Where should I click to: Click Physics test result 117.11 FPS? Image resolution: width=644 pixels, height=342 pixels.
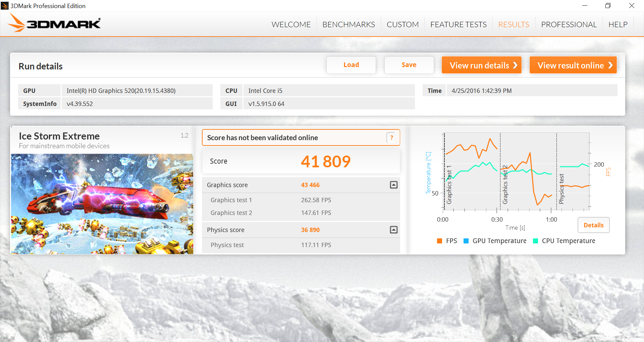[x=316, y=245]
